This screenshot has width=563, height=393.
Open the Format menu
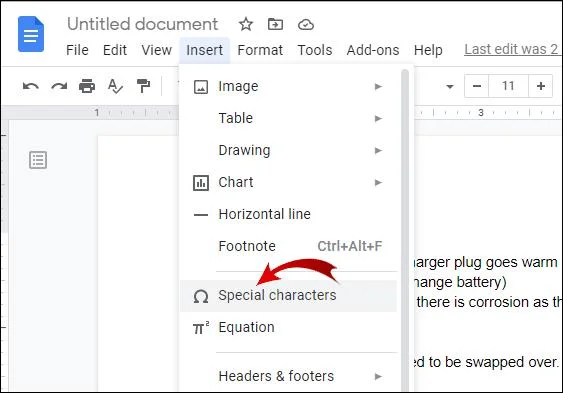coord(260,50)
